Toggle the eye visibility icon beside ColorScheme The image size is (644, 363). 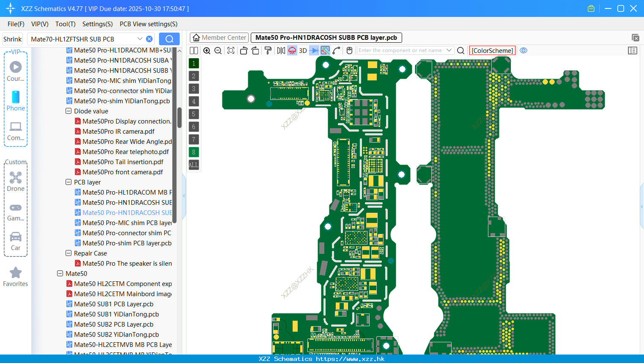523,50
